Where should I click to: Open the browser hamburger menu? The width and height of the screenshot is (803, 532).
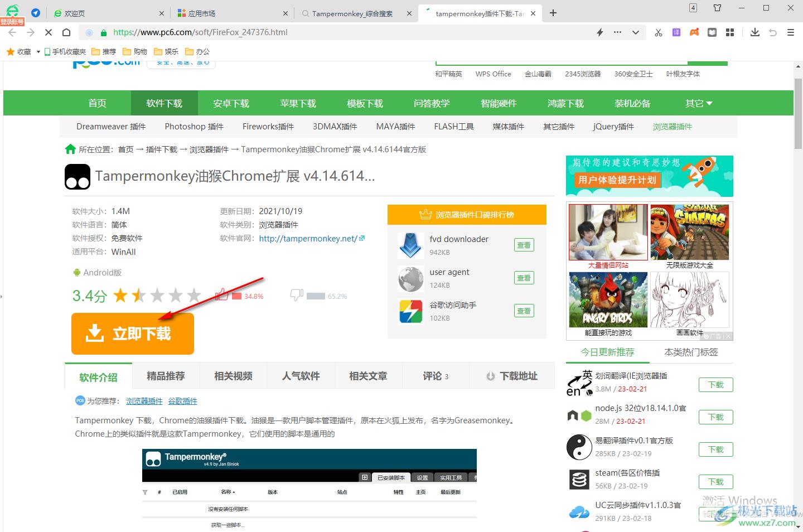click(x=791, y=32)
